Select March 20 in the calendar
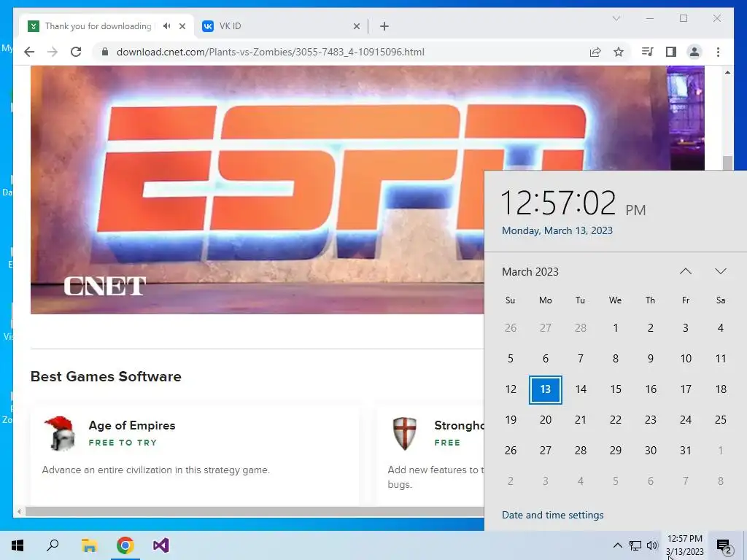Screen dimensions: 747x560 (x=546, y=420)
